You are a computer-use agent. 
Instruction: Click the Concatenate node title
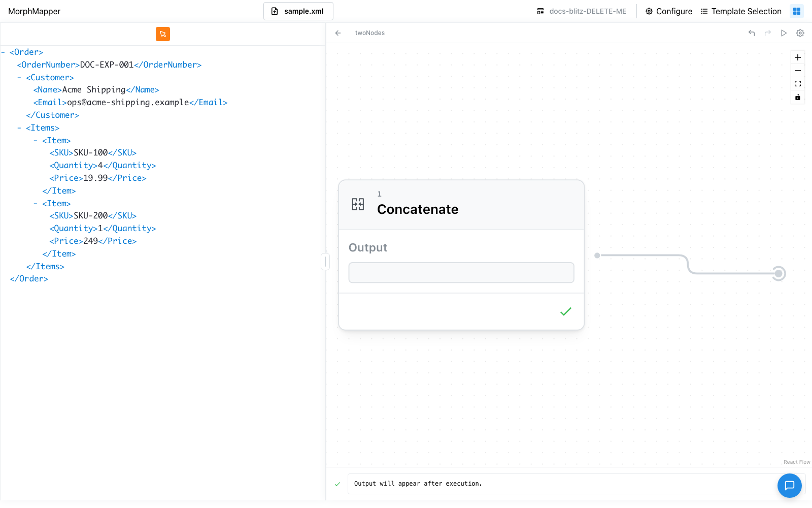(418, 209)
